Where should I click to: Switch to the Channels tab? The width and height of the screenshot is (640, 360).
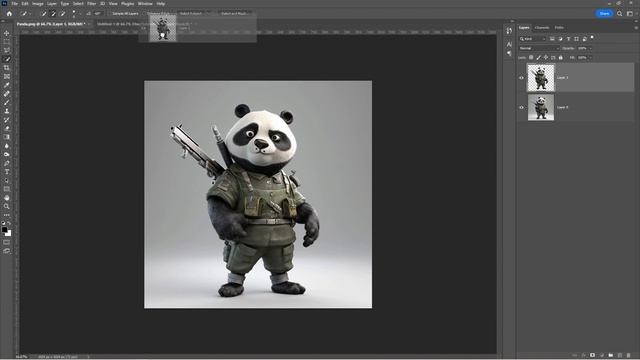[x=542, y=28]
